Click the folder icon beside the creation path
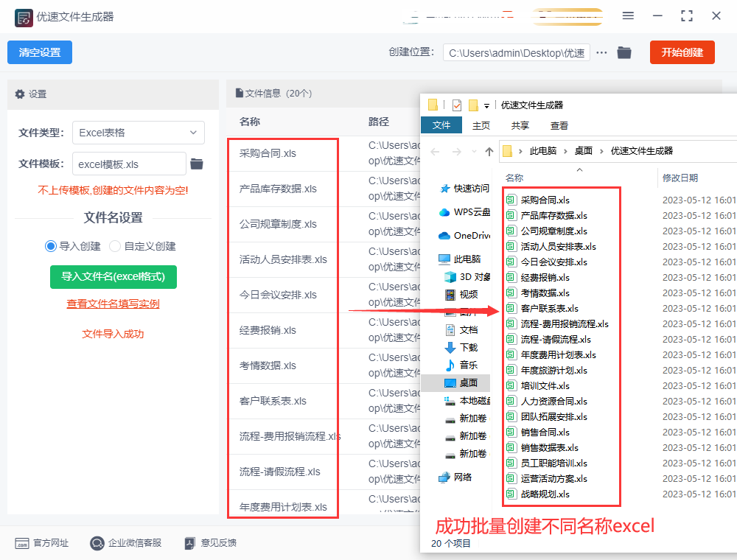The width and height of the screenshot is (737, 560). pos(624,52)
